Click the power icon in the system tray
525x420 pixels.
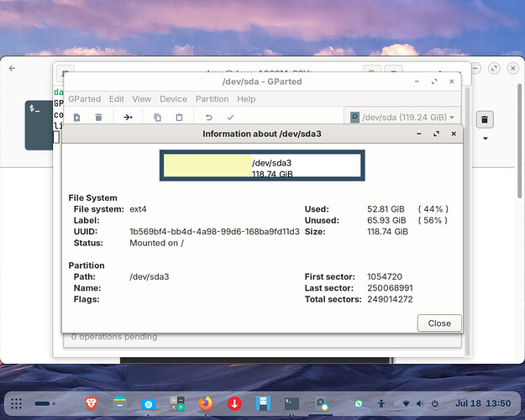434,403
